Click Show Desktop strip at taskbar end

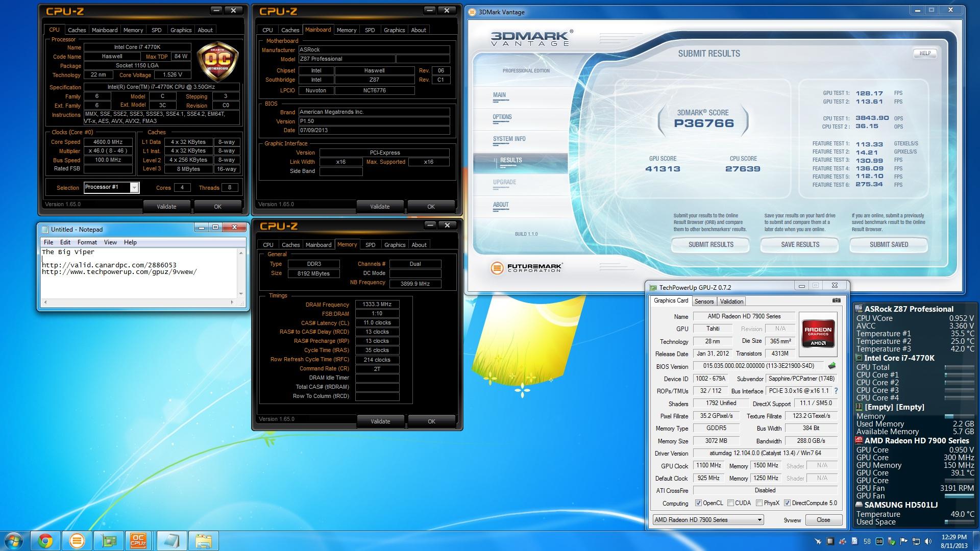(976, 541)
